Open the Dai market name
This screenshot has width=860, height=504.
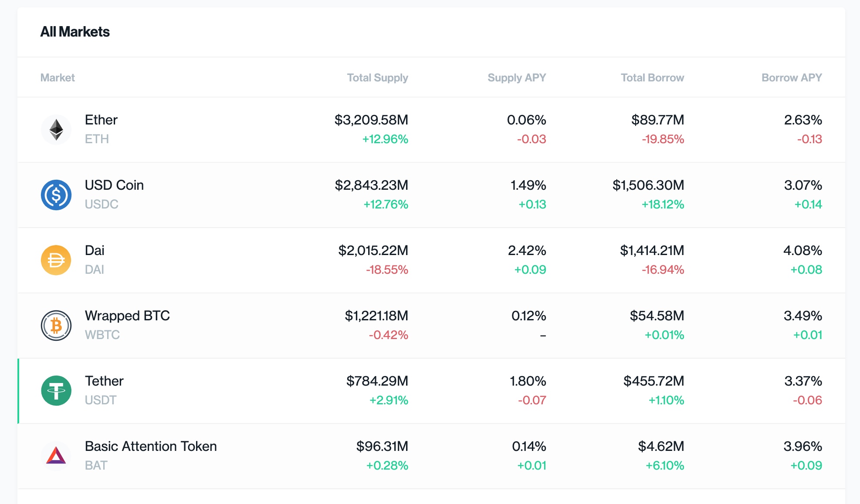[95, 250]
